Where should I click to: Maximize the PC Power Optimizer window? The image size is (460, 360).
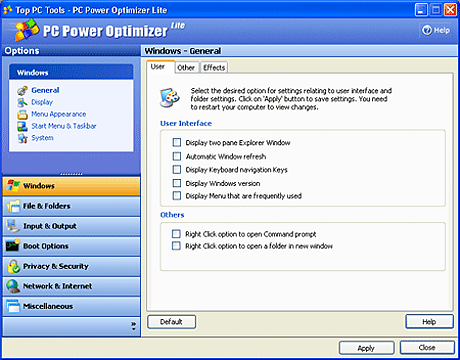click(x=436, y=10)
